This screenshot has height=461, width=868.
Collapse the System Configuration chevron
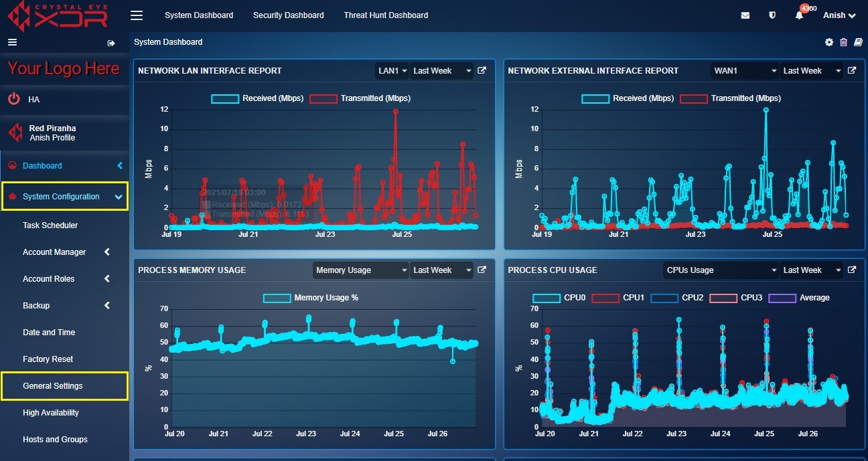[x=119, y=197]
